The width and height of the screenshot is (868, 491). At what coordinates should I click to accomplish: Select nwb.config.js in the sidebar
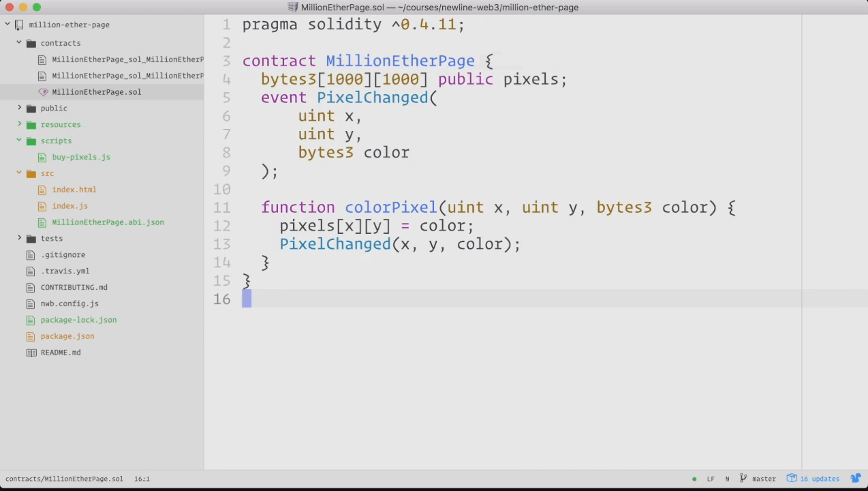69,303
